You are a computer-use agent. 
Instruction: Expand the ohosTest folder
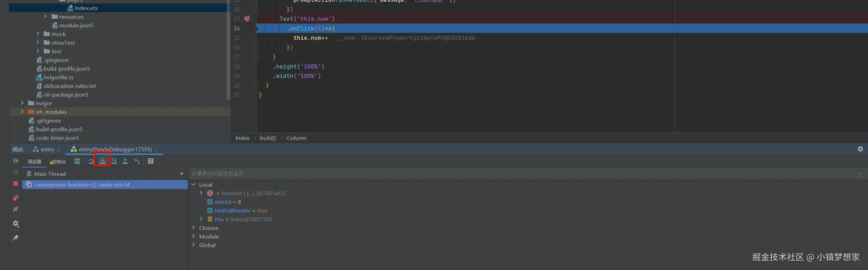click(x=38, y=42)
